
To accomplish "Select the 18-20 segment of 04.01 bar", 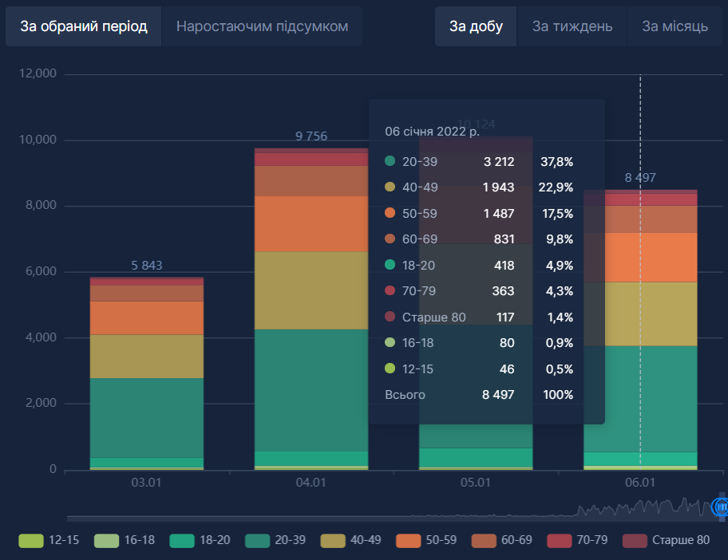I will [311, 459].
